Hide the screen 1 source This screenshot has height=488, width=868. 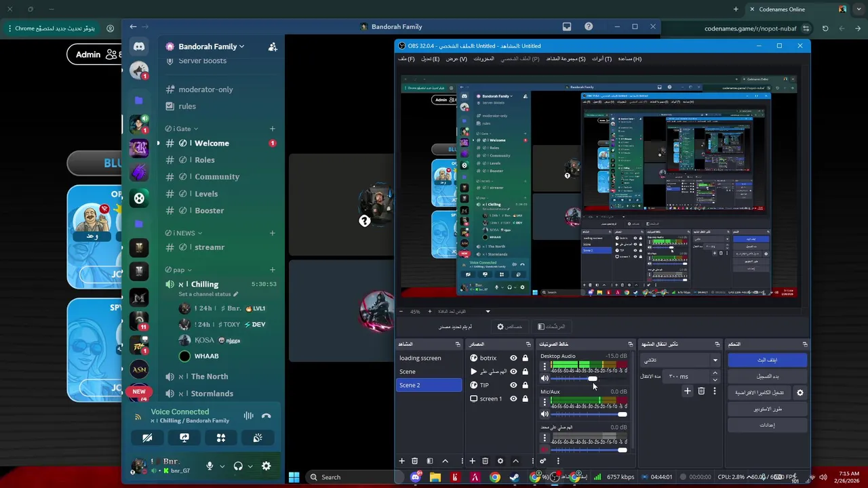[x=513, y=399]
